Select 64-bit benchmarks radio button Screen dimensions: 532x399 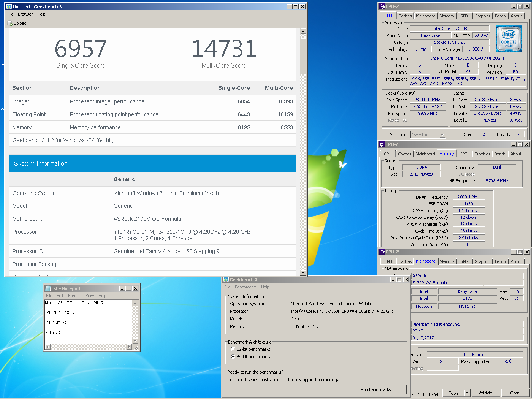233,356
